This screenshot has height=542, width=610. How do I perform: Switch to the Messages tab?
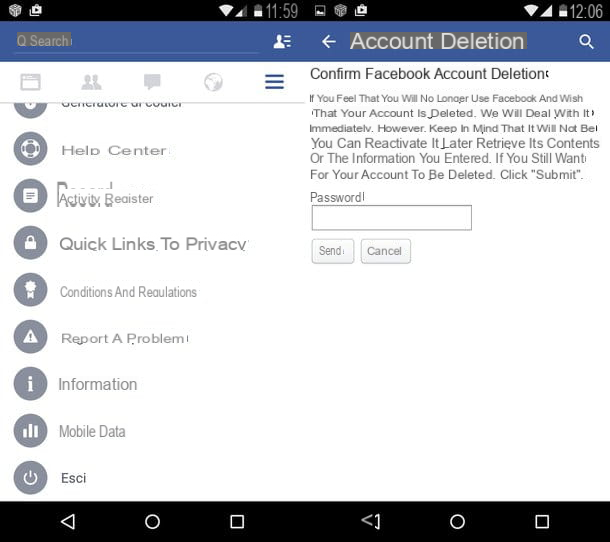pyautogui.click(x=152, y=82)
